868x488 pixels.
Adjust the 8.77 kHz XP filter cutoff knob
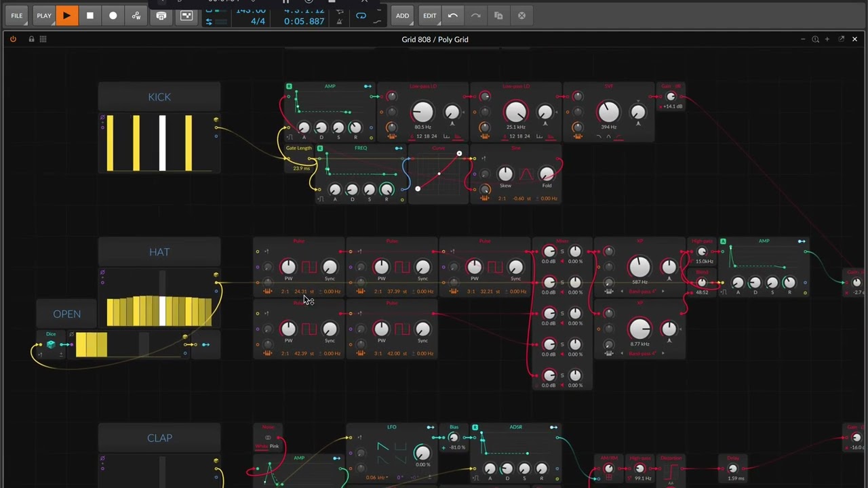click(639, 329)
